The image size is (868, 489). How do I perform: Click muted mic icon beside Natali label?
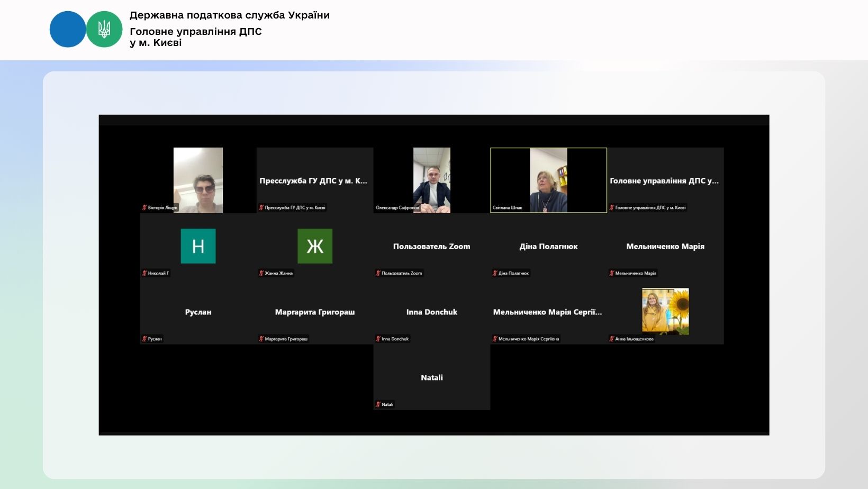click(x=378, y=404)
